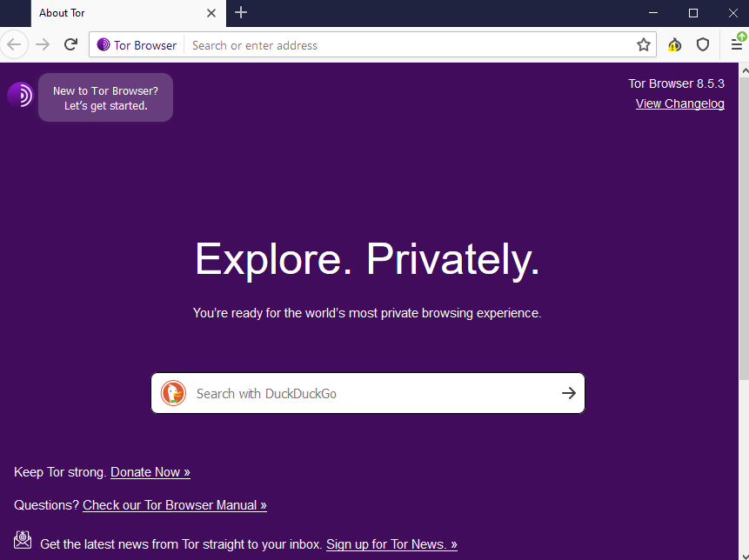Click the forward navigation arrow
749x560 pixels.
pos(43,45)
